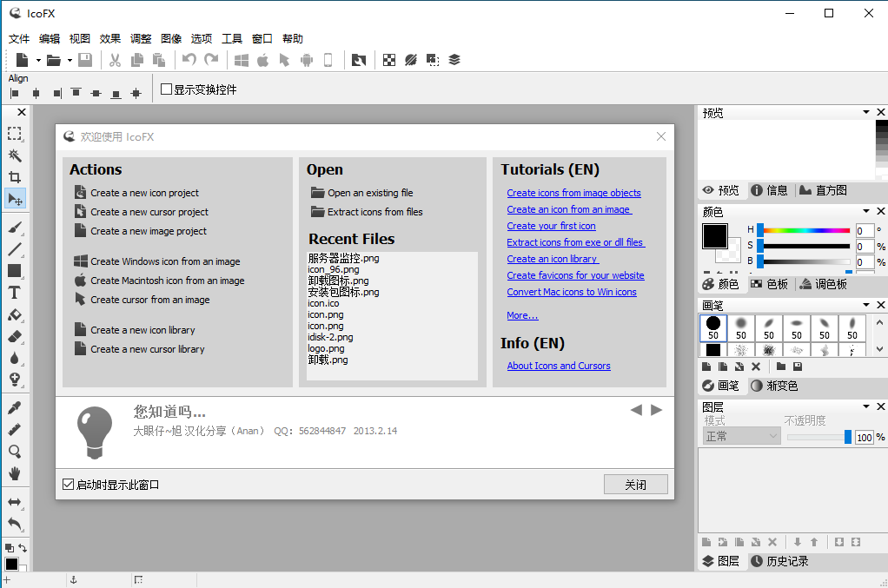Click the checkerboard transparency toolbar icon
888x588 pixels.
(x=389, y=60)
